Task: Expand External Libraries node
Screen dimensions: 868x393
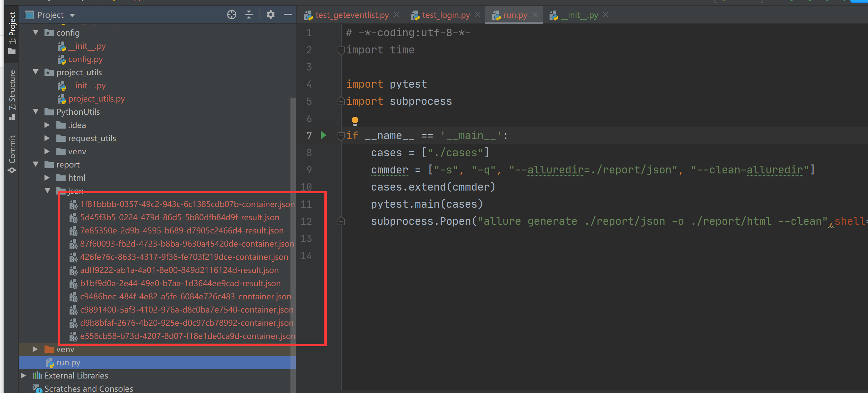Action: point(23,376)
